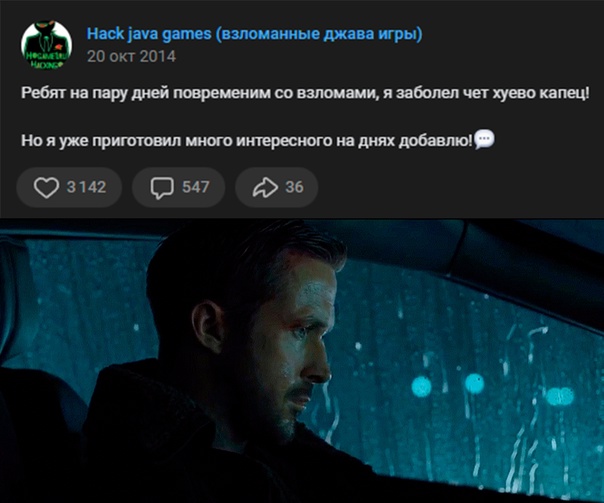Viewport: 604px width, 503px height.
Task: Open the post date 20 окт 2014
Action: tap(131, 57)
